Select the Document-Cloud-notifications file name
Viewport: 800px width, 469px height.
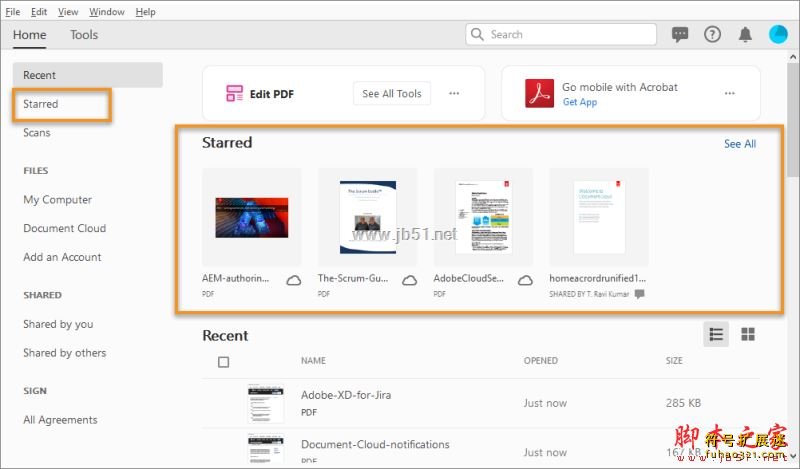[375, 445]
